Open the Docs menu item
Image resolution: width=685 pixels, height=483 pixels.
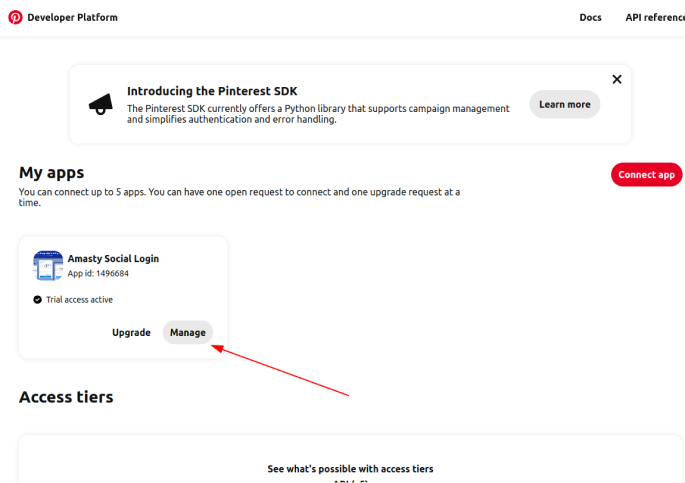pyautogui.click(x=590, y=17)
